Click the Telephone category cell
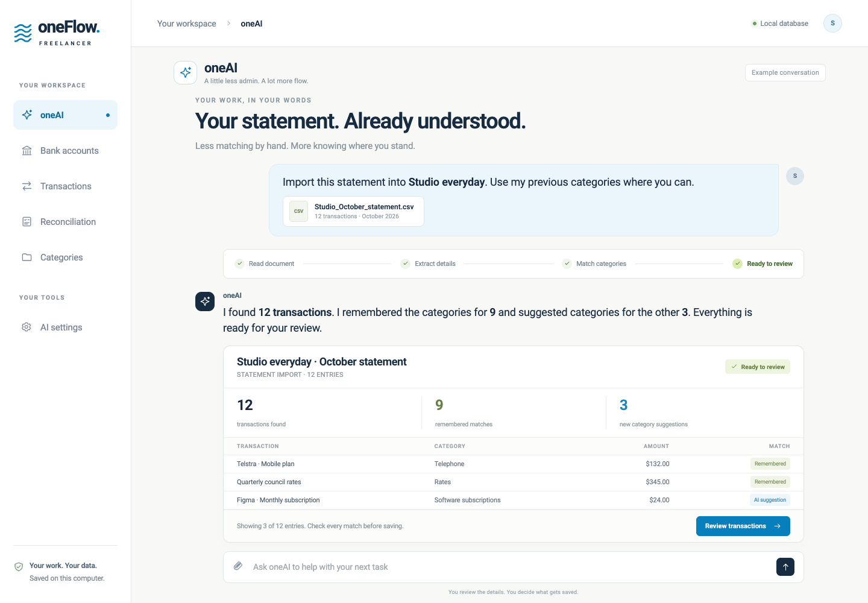Viewport: 868px width, 603px height. click(449, 464)
